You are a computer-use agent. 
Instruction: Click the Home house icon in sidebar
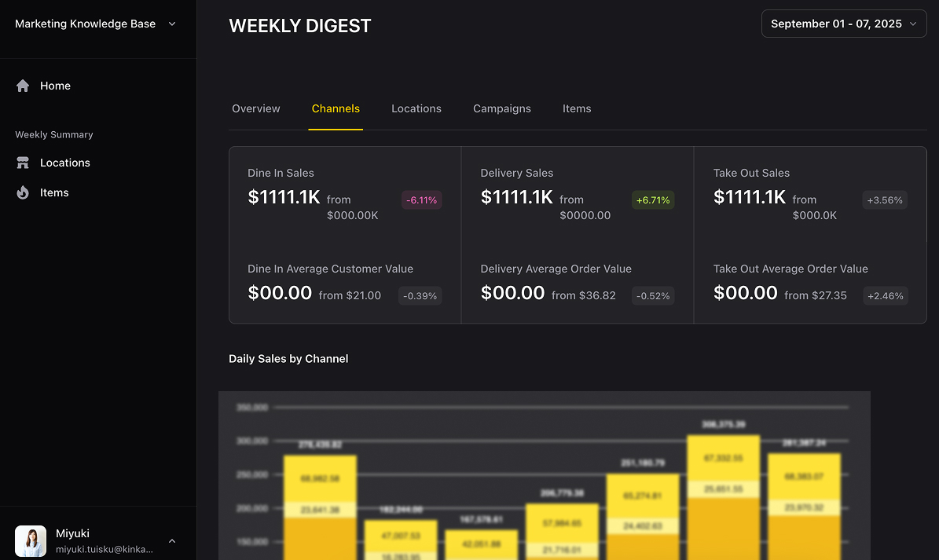tap(23, 86)
